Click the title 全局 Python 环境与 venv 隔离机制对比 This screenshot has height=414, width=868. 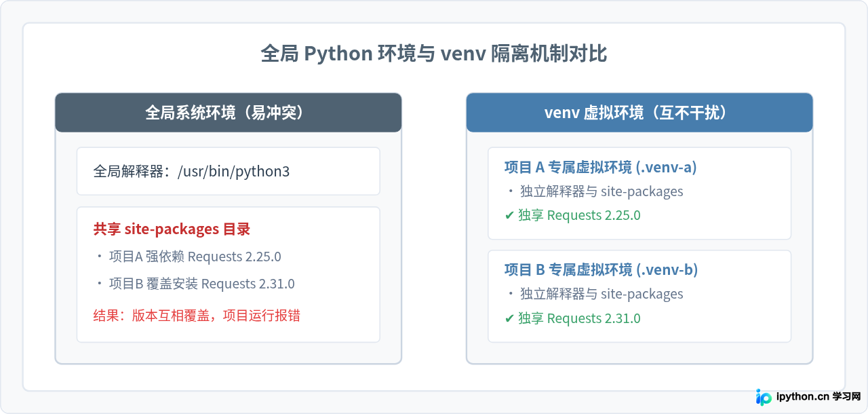[x=434, y=54]
